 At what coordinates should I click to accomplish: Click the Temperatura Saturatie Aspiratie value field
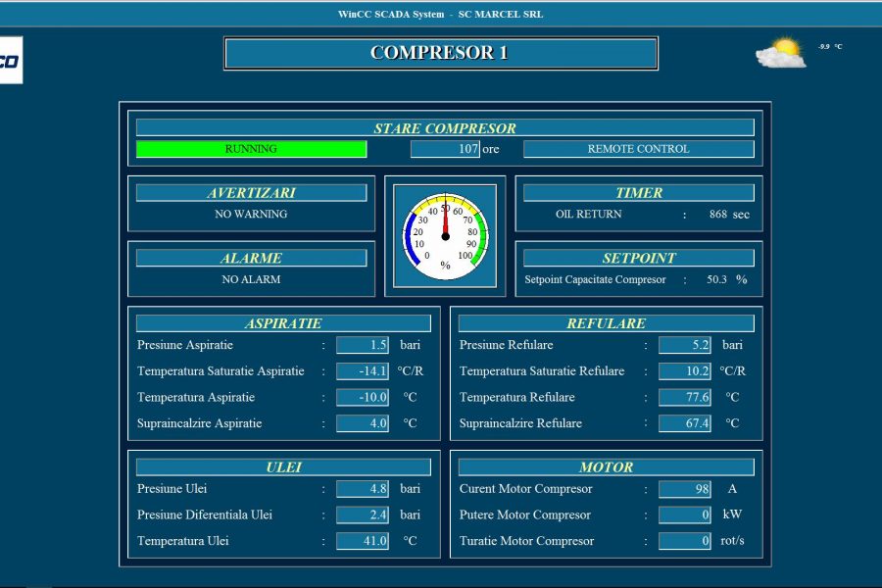(x=363, y=371)
